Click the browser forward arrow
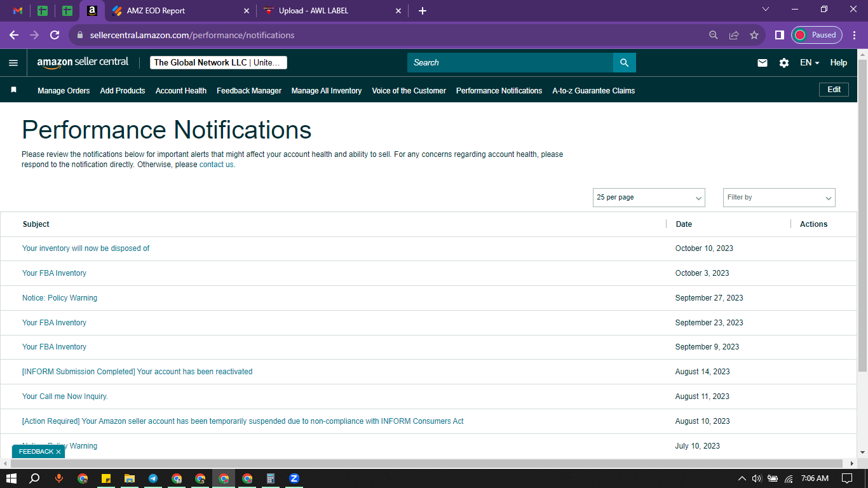The image size is (868, 488). point(34,35)
